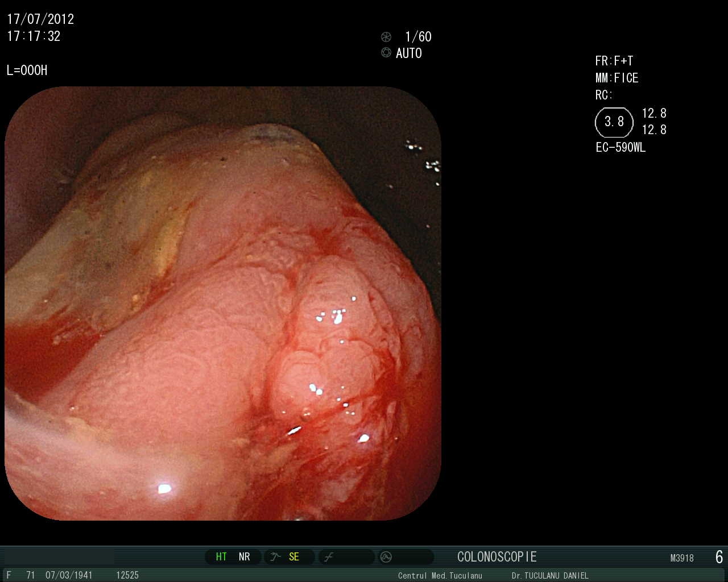Image resolution: width=728 pixels, height=582 pixels.
Task: Click the dimmed curve icon in status bar
Action: click(x=328, y=557)
